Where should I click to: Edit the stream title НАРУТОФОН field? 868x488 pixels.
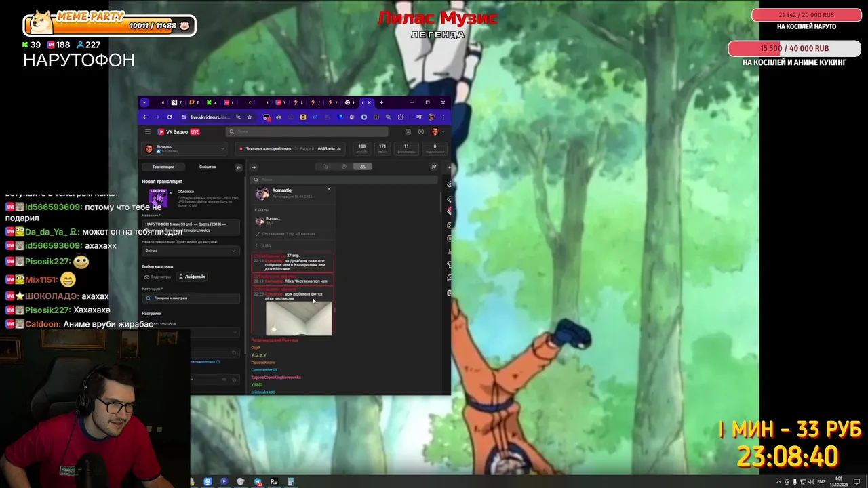click(x=191, y=227)
